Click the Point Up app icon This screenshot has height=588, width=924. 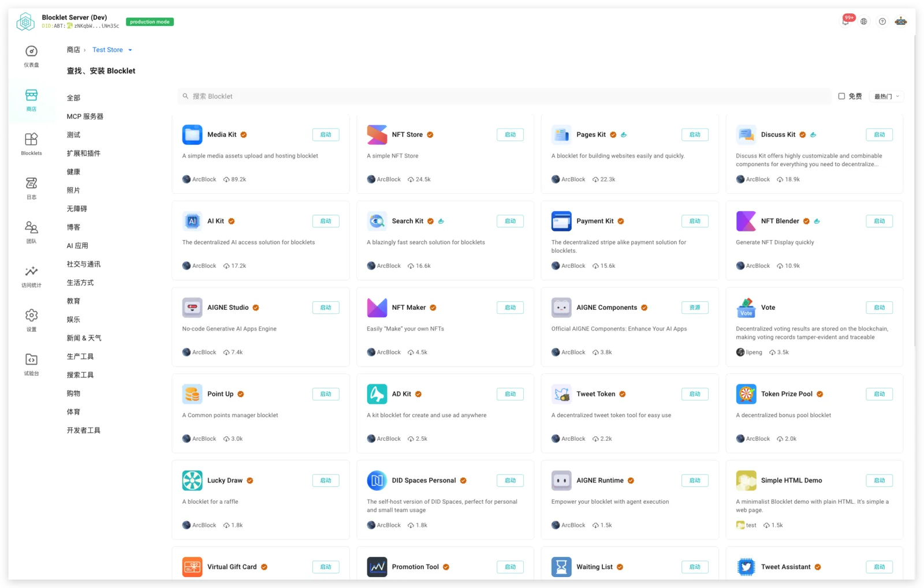[x=192, y=394]
